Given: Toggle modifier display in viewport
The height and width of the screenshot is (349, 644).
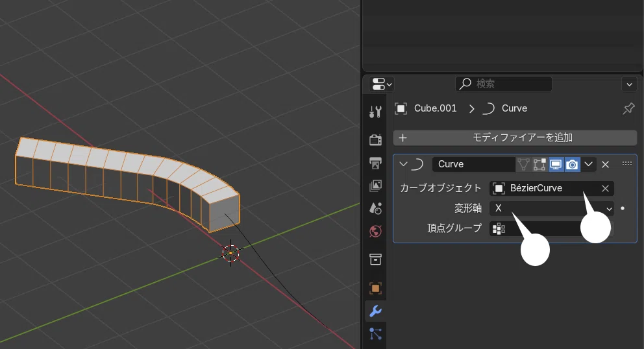Looking at the screenshot, I should pos(556,164).
